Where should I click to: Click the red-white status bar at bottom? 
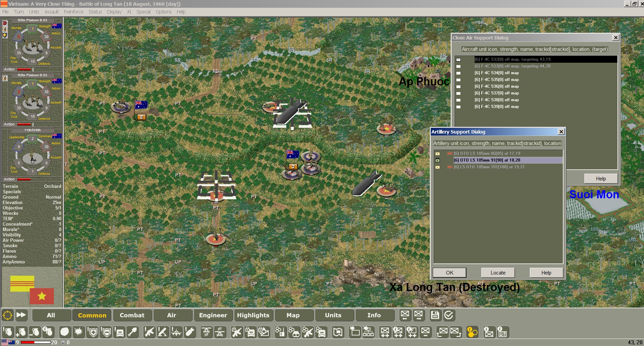click(35, 342)
